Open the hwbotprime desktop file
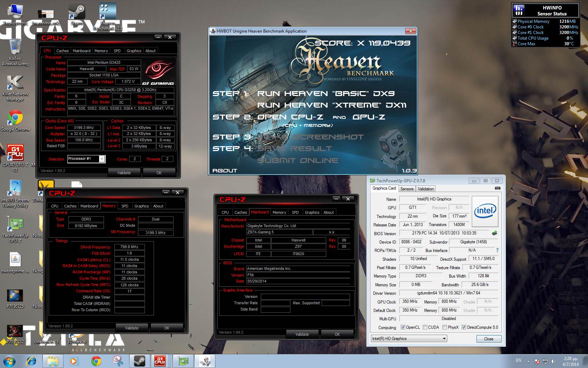The height and width of the screenshot is (368, 588). coord(15,263)
